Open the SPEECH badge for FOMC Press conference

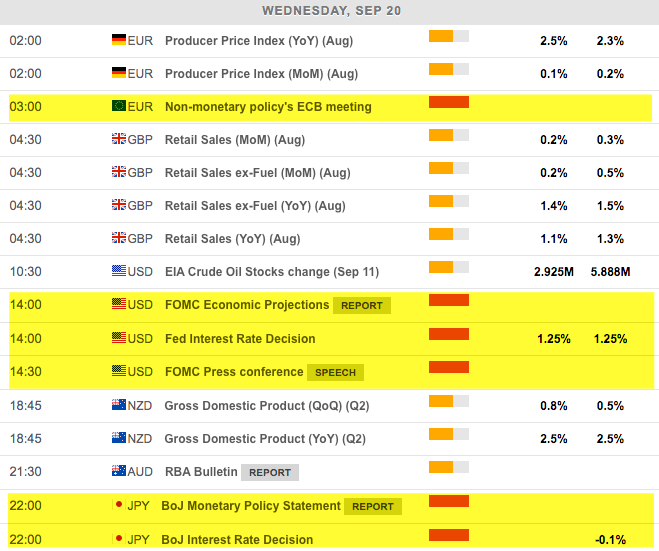tap(335, 372)
